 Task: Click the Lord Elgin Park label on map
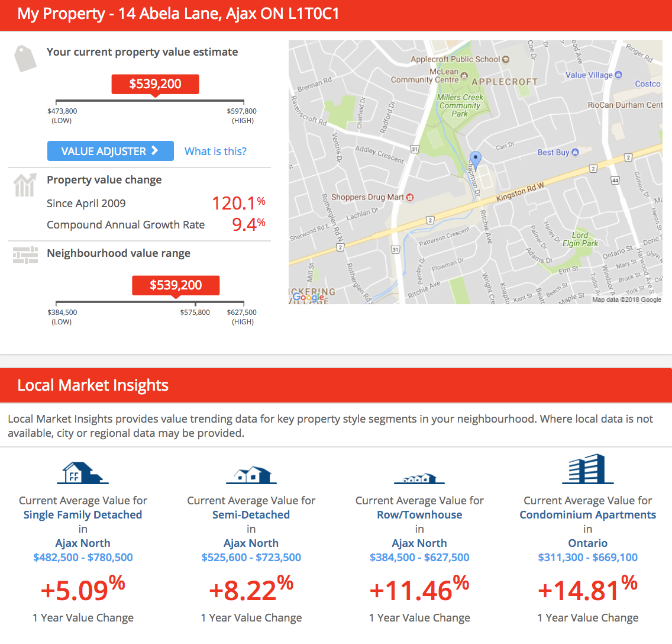(x=580, y=239)
